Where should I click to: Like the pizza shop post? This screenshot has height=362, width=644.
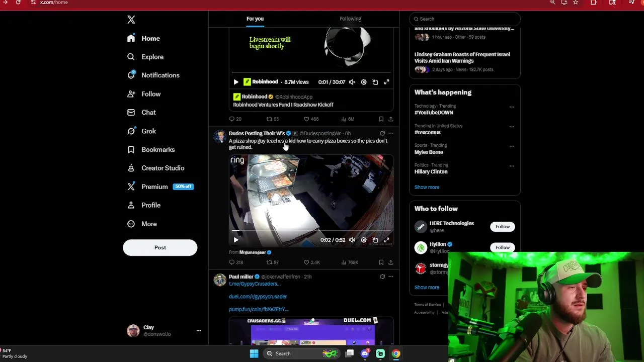[311, 262]
